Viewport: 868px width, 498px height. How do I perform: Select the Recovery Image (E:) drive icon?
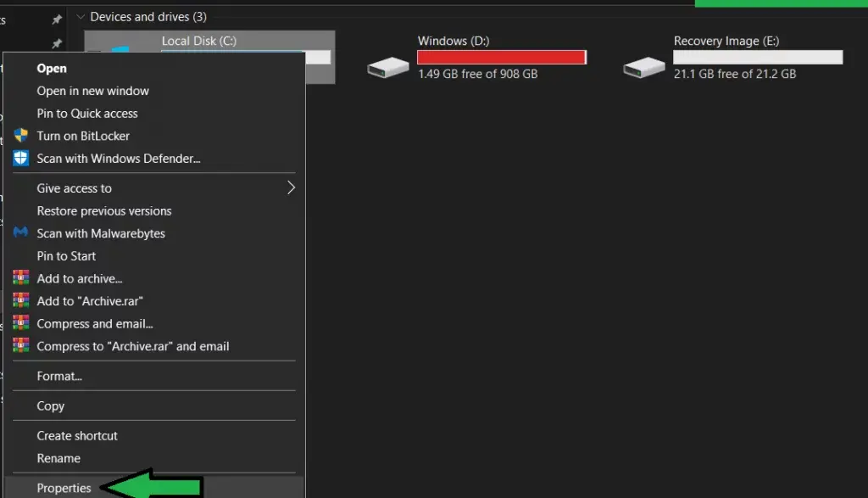(x=644, y=68)
